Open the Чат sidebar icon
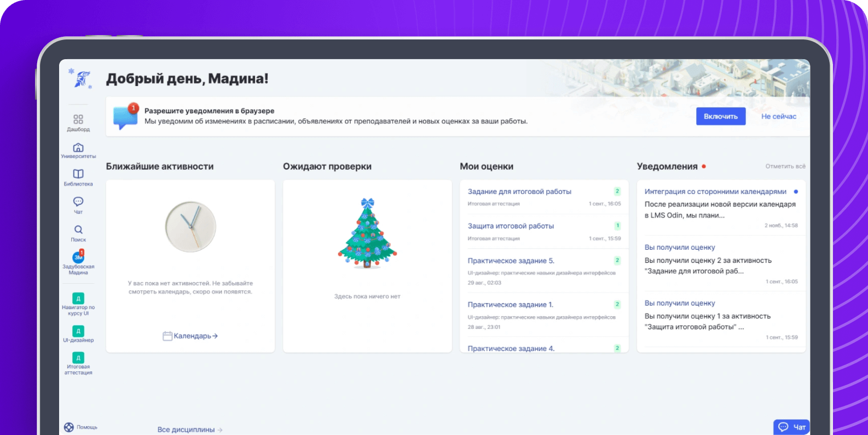Screen dimensions: 868x435 tap(78, 202)
